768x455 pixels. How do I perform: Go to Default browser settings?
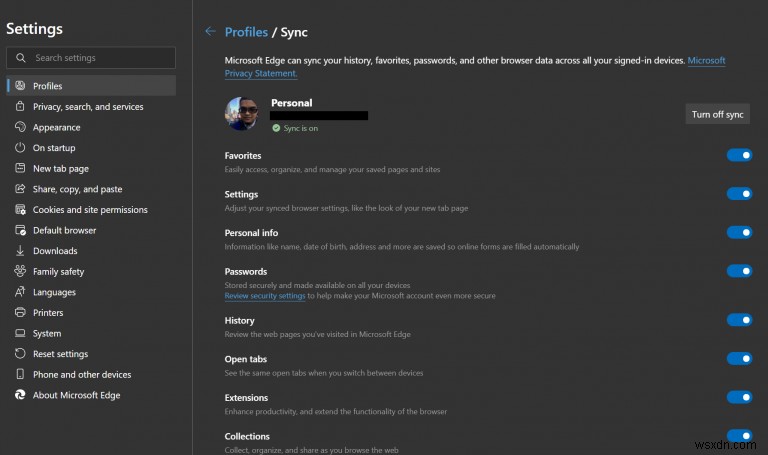(x=91, y=230)
